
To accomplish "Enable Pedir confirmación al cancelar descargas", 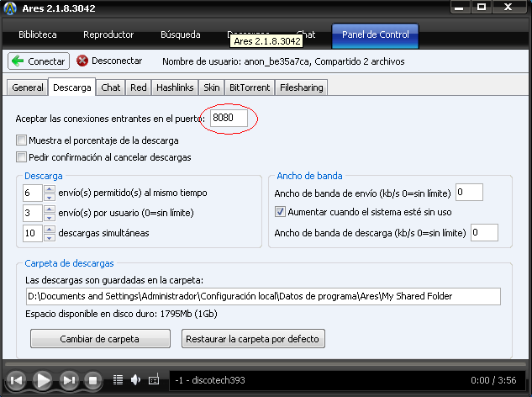I will (21, 157).
